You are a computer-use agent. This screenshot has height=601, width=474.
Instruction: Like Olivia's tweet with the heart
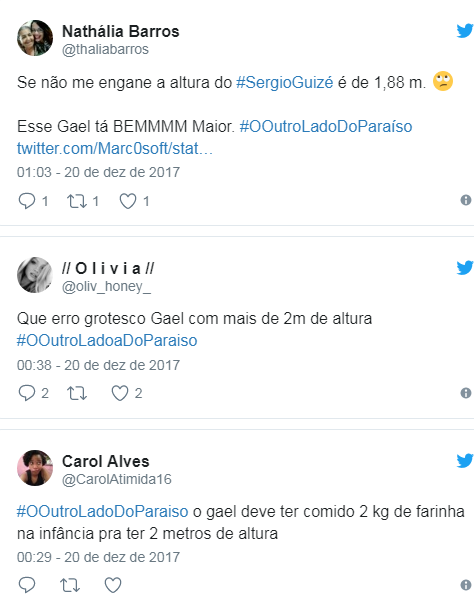point(120,393)
